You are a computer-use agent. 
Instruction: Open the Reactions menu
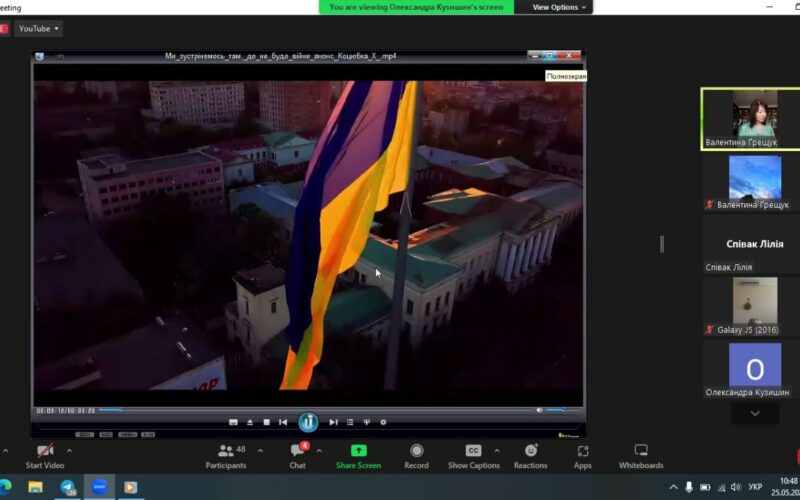coord(530,456)
